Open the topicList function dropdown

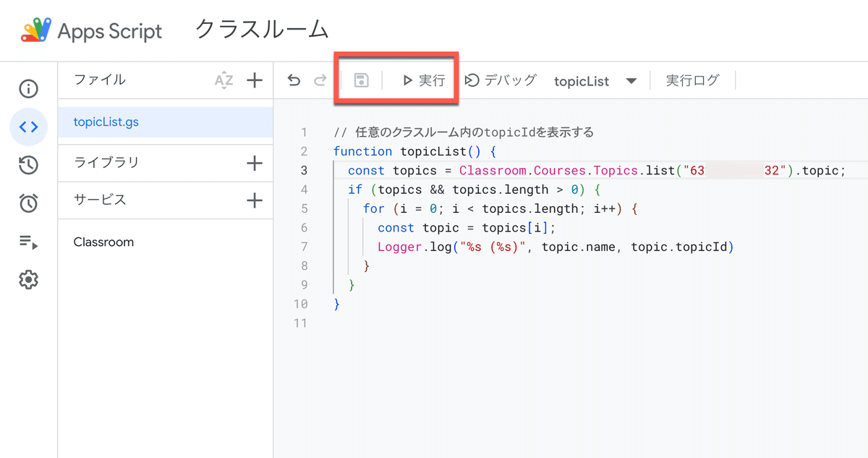point(595,81)
